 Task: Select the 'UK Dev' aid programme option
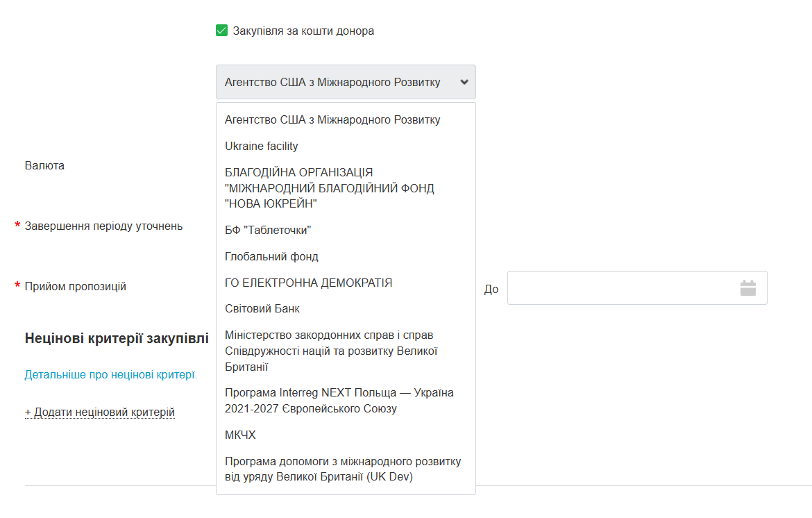pyautogui.click(x=342, y=469)
